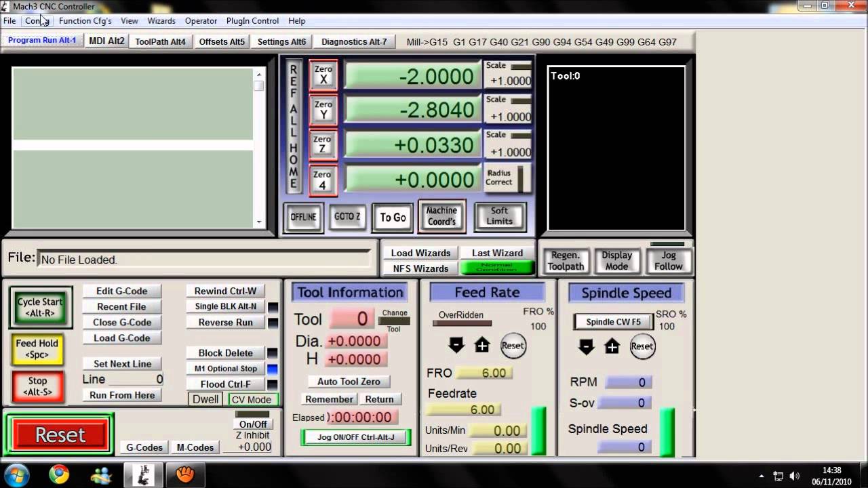
Task: Toggle Jog Follow
Action: (669, 261)
